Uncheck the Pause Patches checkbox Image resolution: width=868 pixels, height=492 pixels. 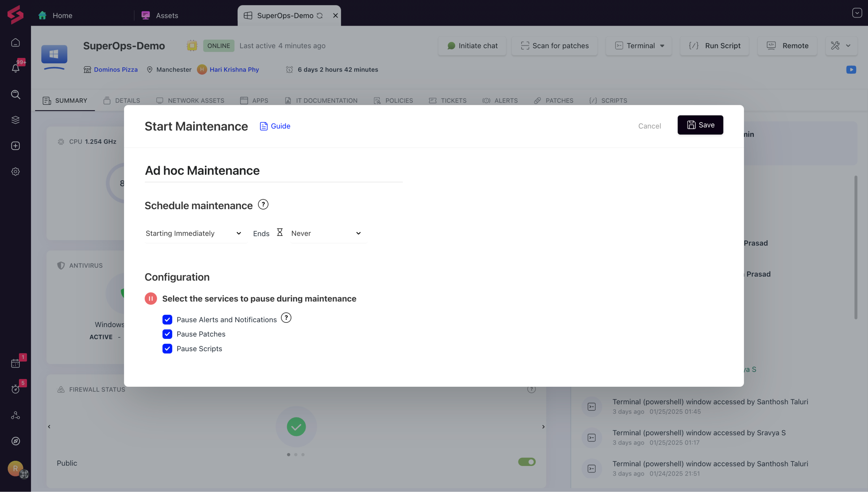click(167, 334)
